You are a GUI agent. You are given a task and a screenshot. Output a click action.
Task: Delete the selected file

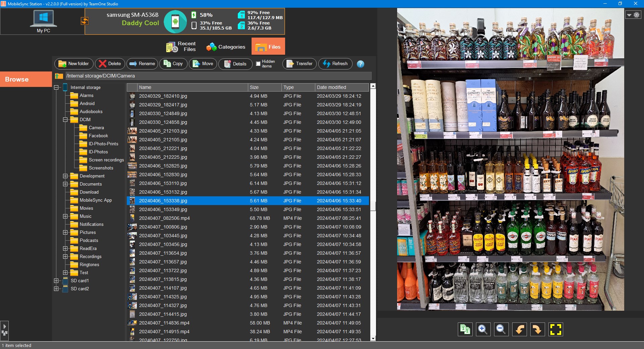pos(110,64)
